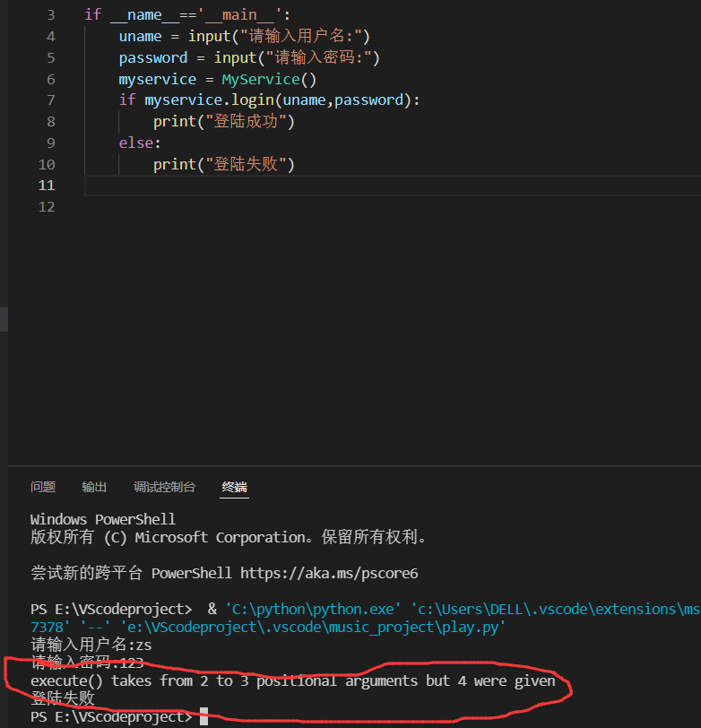Click the Microsoft Corporation copyright line
The image size is (701, 728).
pos(228,537)
